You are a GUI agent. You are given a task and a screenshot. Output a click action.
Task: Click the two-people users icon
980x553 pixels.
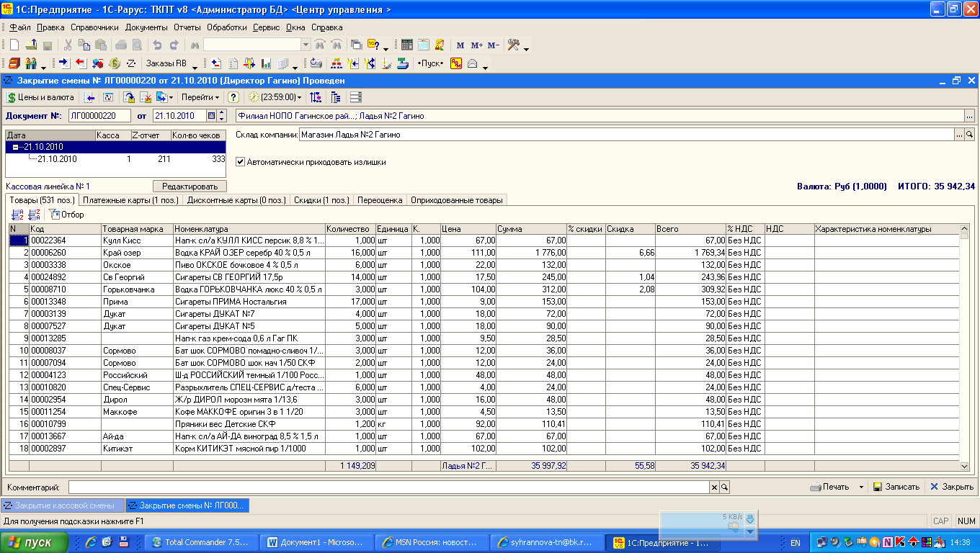tap(31, 63)
